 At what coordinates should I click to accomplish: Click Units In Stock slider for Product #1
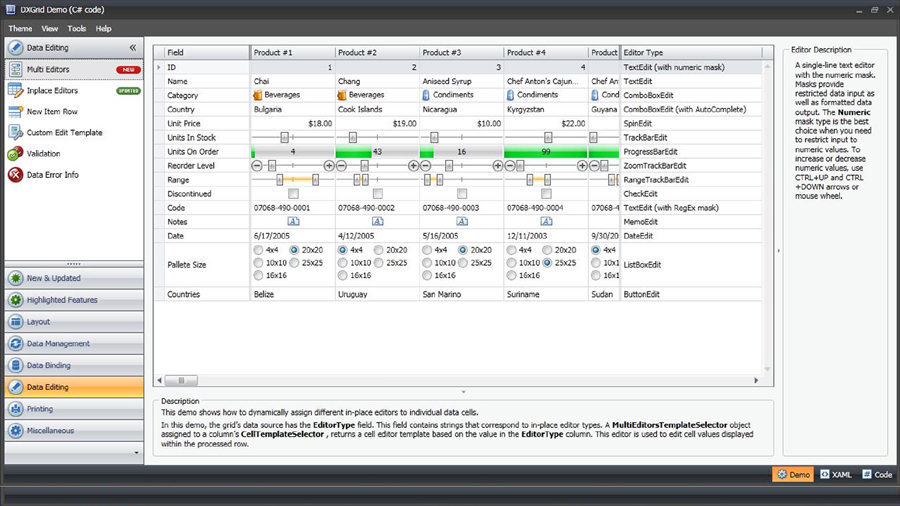pos(285,138)
